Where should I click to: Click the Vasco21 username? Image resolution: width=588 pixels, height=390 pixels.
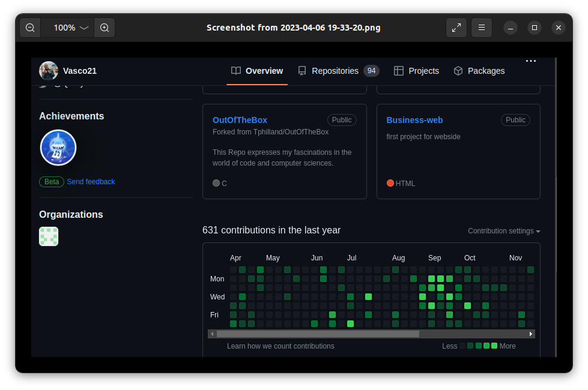(x=80, y=71)
